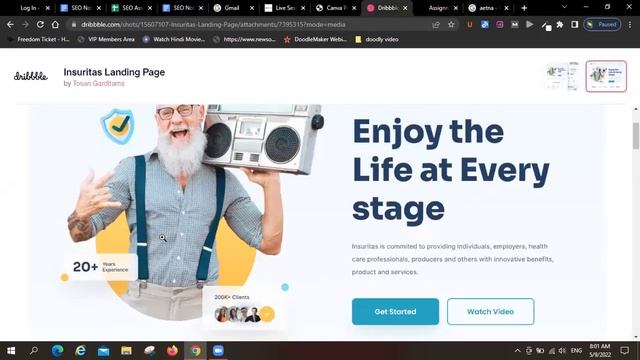Screen dimensions: 640x360
Task: Open the volume control in the tray
Action: tap(562, 351)
